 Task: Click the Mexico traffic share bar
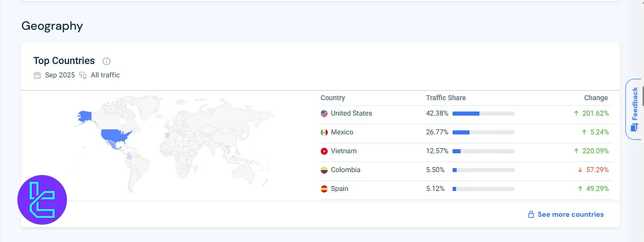tap(483, 132)
